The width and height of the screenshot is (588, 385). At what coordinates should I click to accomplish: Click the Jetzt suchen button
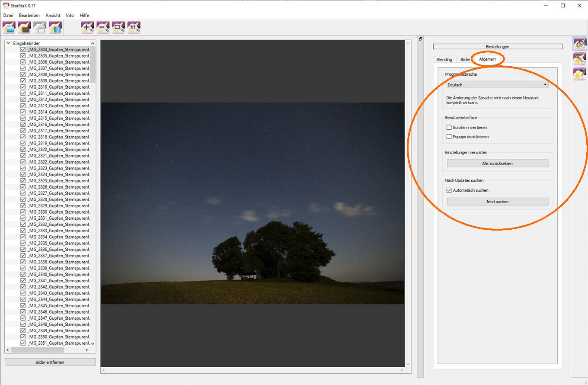click(497, 202)
